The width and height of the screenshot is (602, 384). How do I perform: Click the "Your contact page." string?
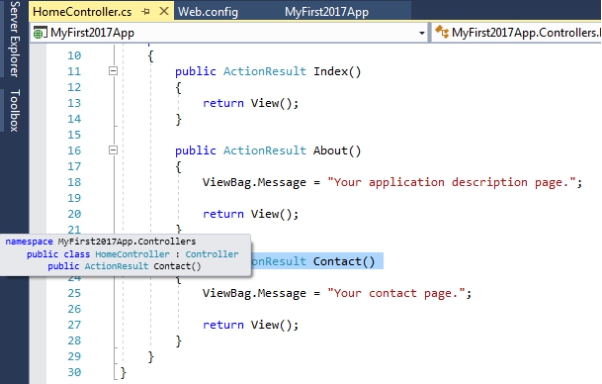(397, 293)
